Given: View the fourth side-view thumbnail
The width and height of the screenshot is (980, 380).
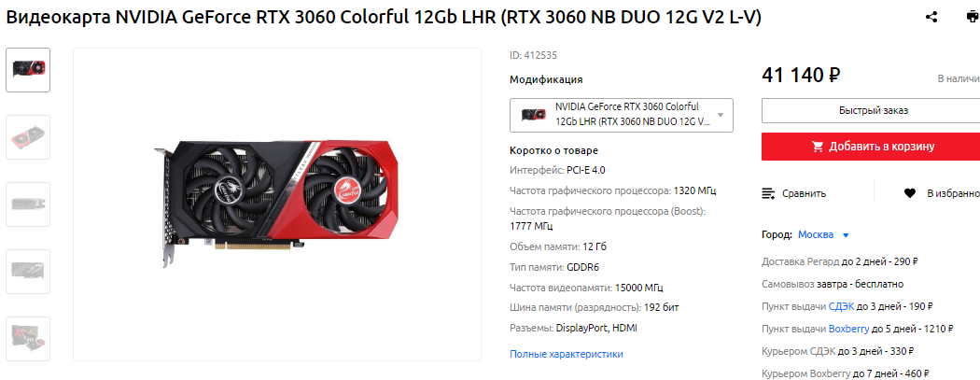Looking at the screenshot, I should pos(28,272).
